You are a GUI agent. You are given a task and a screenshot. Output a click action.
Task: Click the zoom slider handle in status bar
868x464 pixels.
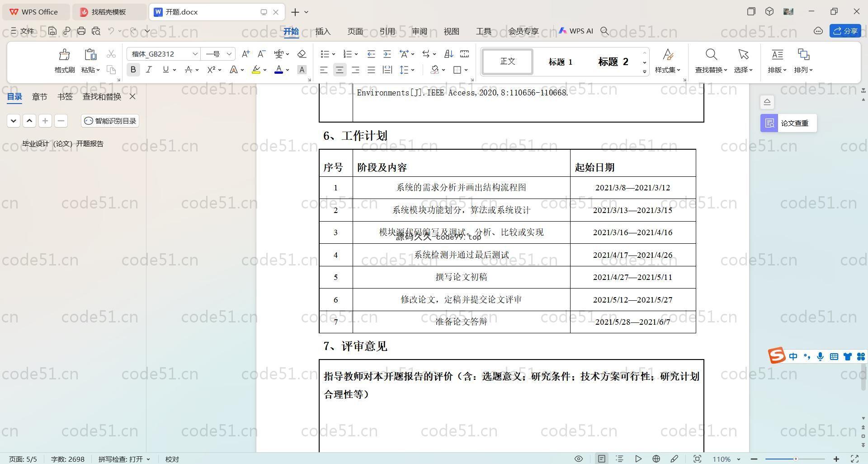click(x=795, y=459)
